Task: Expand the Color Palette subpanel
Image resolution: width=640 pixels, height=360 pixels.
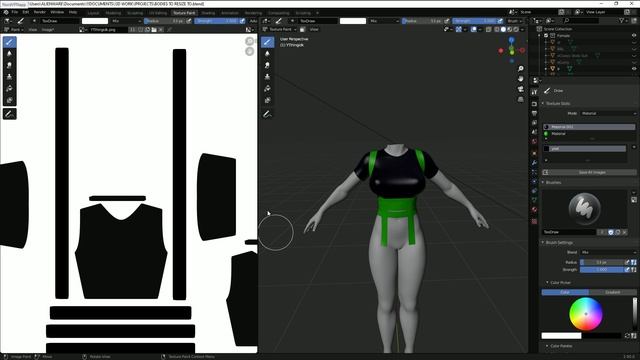Action: click(x=547, y=346)
